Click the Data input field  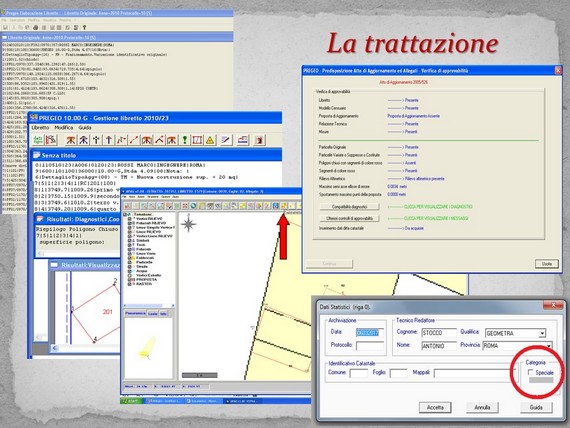click(x=370, y=333)
